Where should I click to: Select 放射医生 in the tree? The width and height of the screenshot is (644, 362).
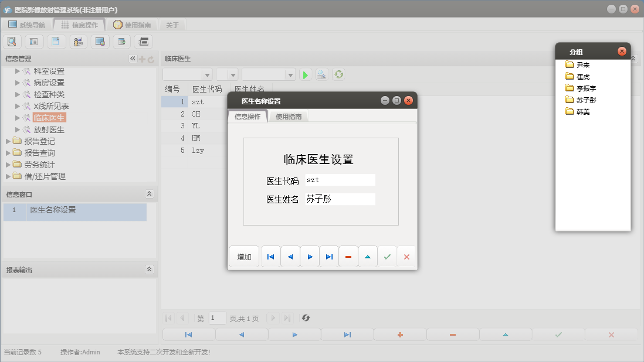tap(49, 129)
